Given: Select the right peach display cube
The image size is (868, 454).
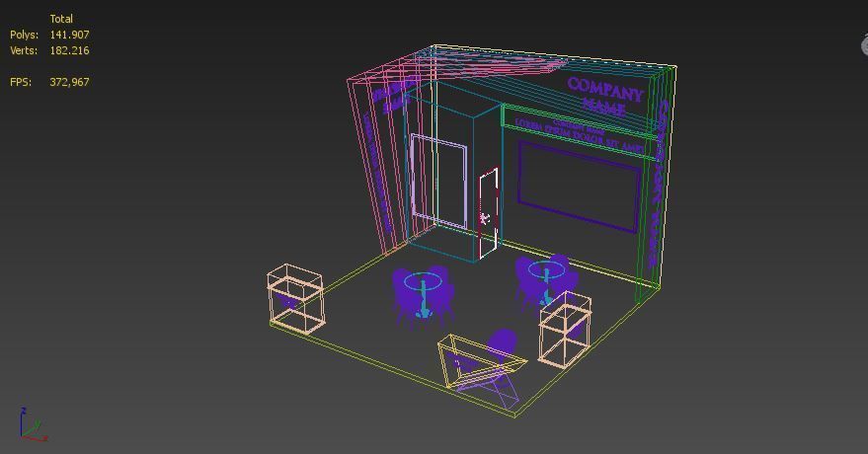Looking at the screenshot, I should [565, 330].
